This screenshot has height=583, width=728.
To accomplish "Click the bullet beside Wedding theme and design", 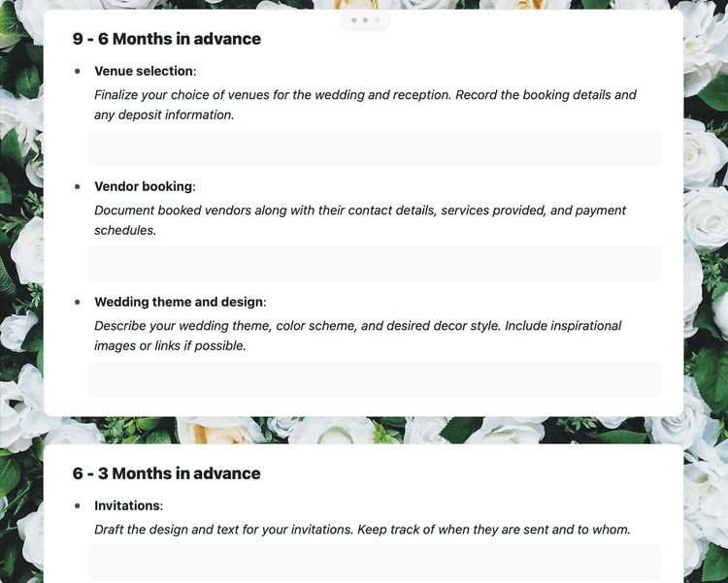I will (x=78, y=303).
